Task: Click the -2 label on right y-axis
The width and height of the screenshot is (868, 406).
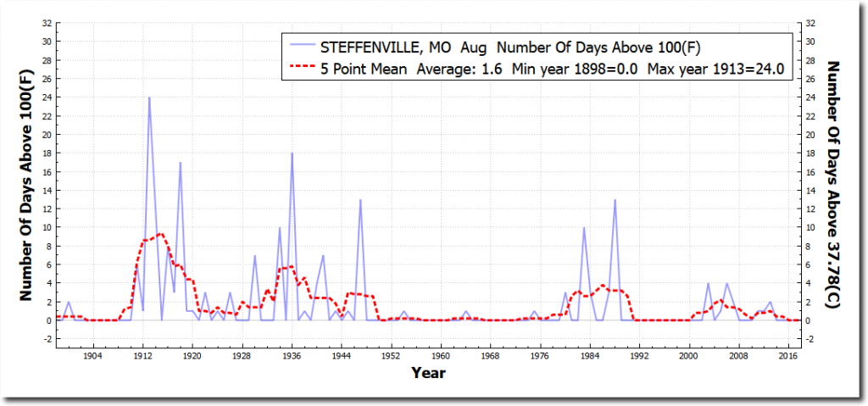Action: pyautogui.click(x=810, y=339)
